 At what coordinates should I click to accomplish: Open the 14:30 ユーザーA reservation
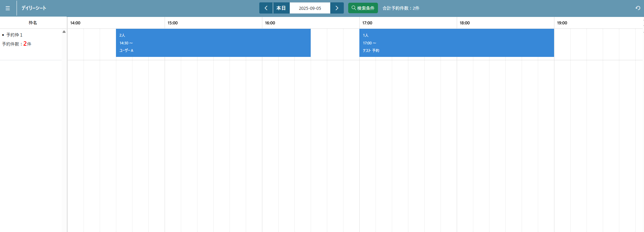tap(213, 43)
